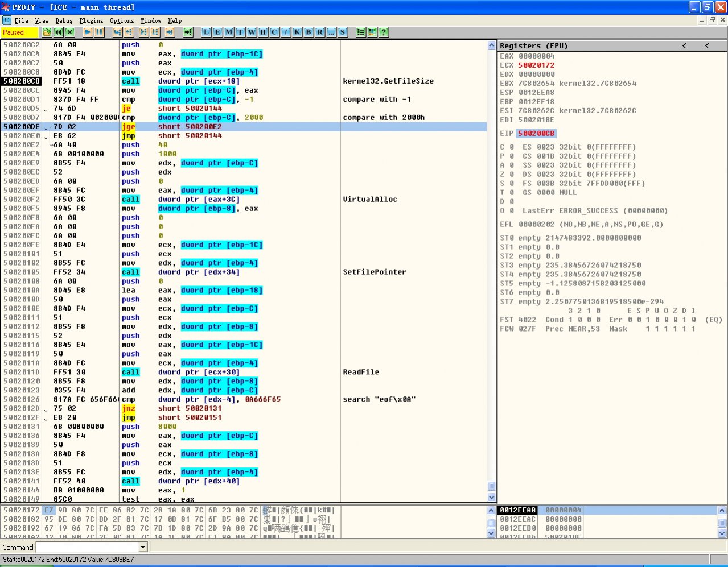Pause execution with the Pause icon
The image size is (728, 567).
coord(100,32)
